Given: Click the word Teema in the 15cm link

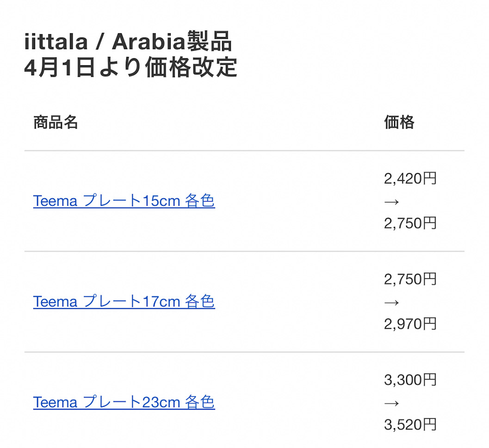Looking at the screenshot, I should [55, 201].
